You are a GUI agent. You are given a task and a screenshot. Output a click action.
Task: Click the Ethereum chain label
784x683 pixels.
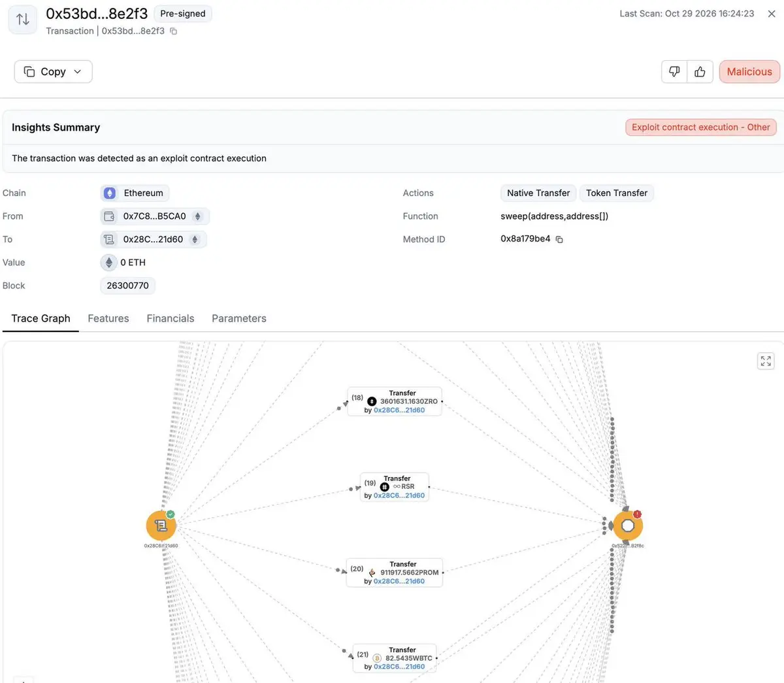tap(144, 193)
